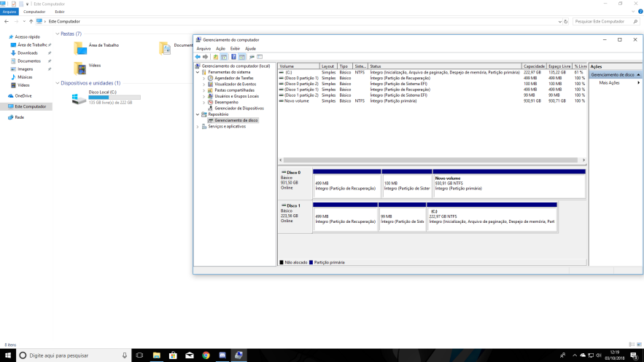Expand Mais Ações submenu arrow
This screenshot has height=362, width=644.
tap(638, 83)
